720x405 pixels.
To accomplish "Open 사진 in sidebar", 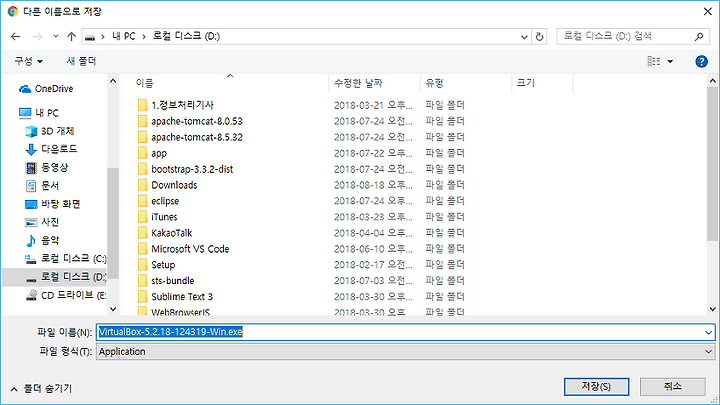I will (x=42, y=222).
